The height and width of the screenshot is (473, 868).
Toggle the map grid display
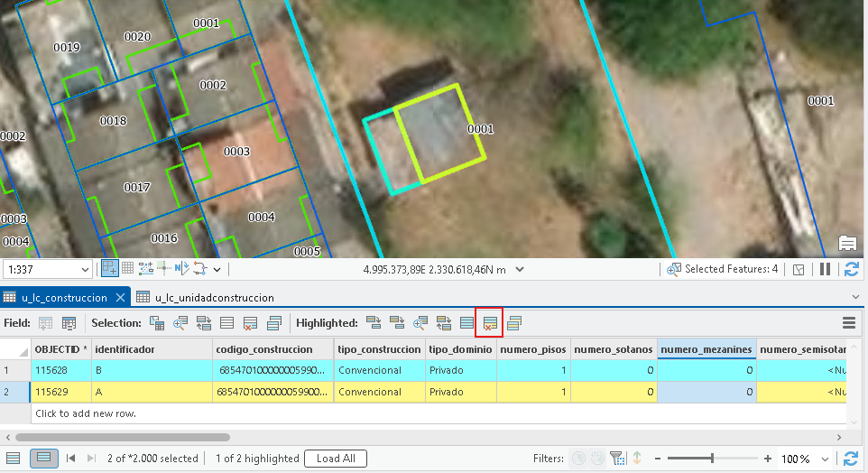point(128,269)
